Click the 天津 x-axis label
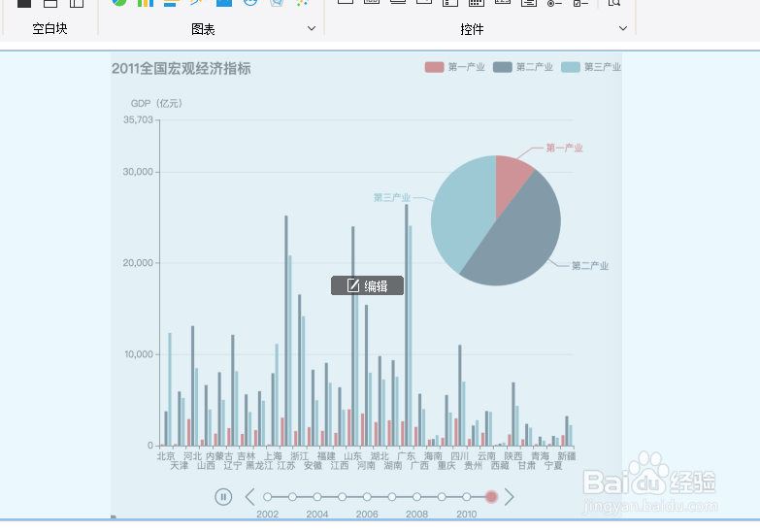The width and height of the screenshot is (760, 532). point(180,466)
